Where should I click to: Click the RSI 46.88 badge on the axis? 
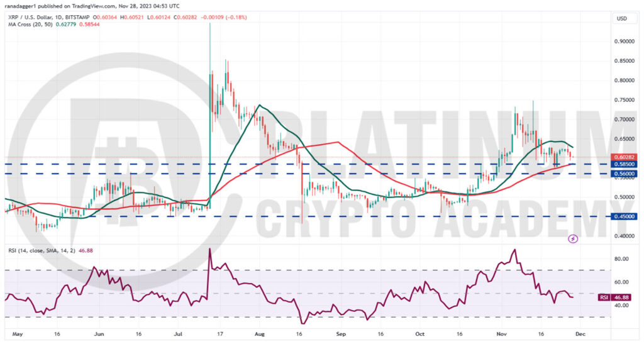pyautogui.click(x=618, y=297)
